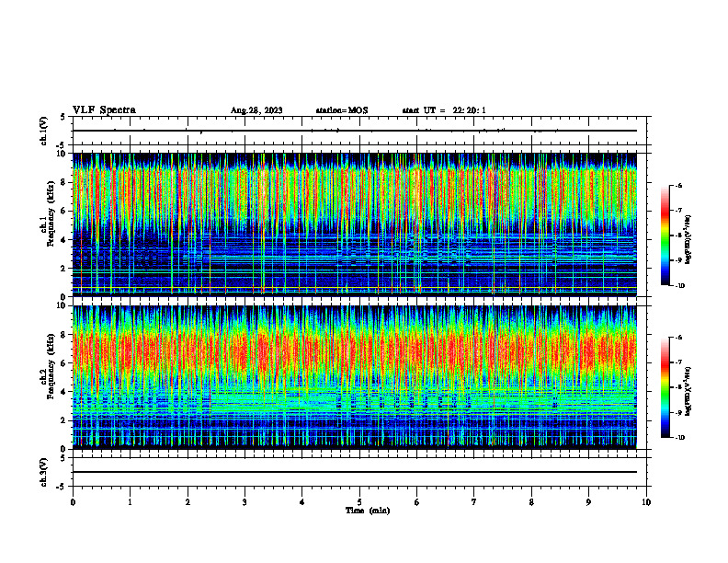The height and width of the screenshot is (563, 728).
Task: Click time-axis tick label "5"
Action: tap(359, 502)
